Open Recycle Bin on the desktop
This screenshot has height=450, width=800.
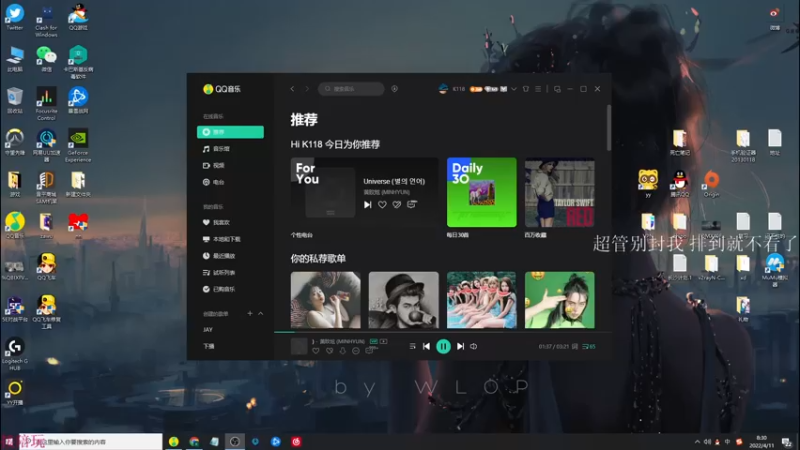[14, 100]
